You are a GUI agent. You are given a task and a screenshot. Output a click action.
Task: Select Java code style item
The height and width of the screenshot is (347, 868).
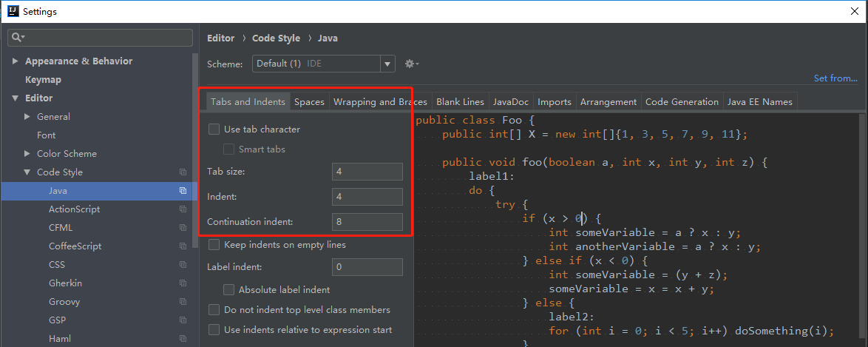click(x=58, y=191)
